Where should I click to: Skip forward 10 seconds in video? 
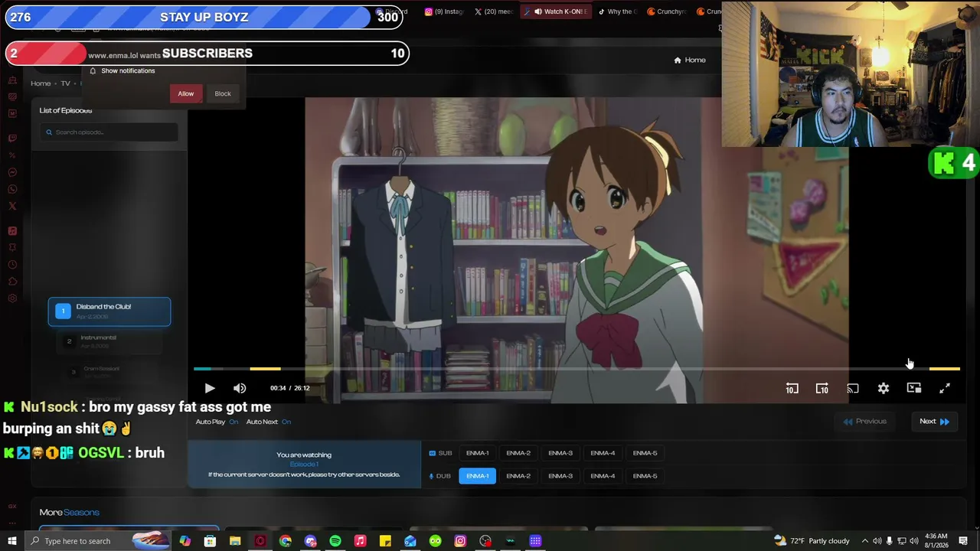click(x=822, y=389)
